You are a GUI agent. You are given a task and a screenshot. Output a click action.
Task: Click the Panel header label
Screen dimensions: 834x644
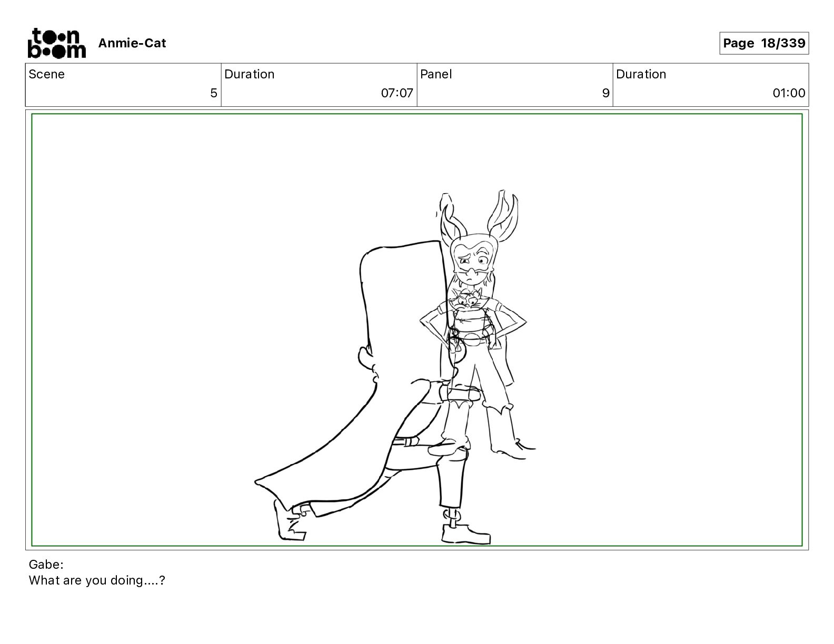pyautogui.click(x=436, y=74)
